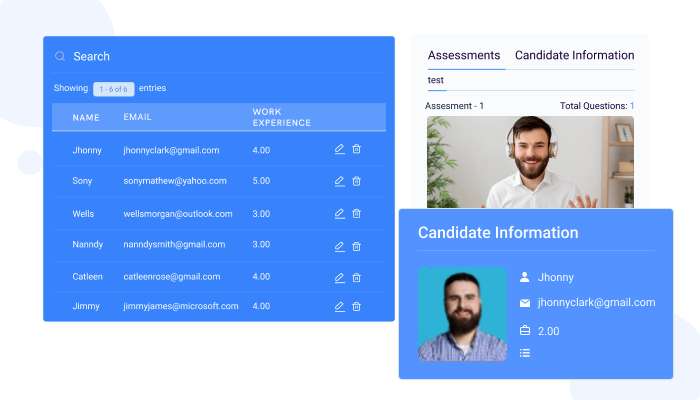The image size is (700, 400).
Task: Click nanndysmith@gmail.com email cell
Action: (174, 244)
